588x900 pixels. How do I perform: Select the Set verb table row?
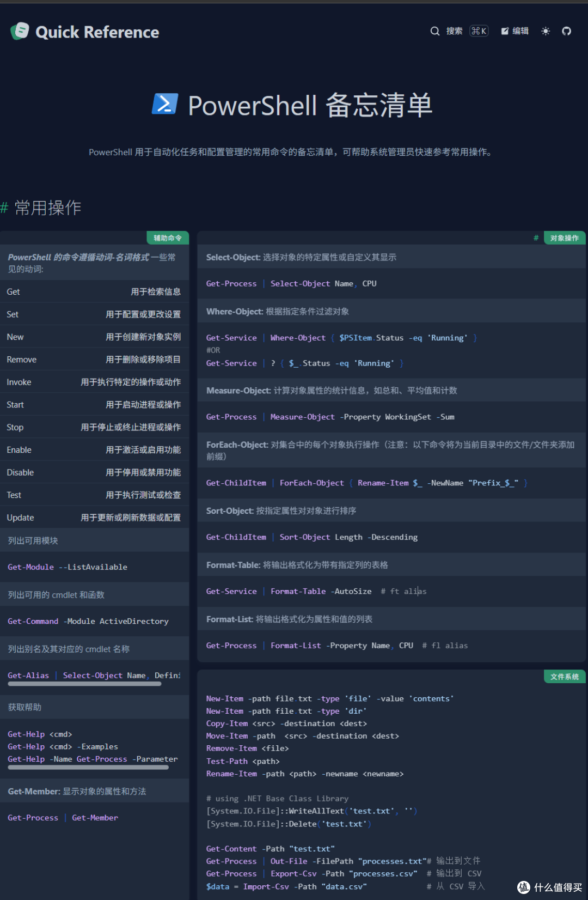tap(94, 314)
